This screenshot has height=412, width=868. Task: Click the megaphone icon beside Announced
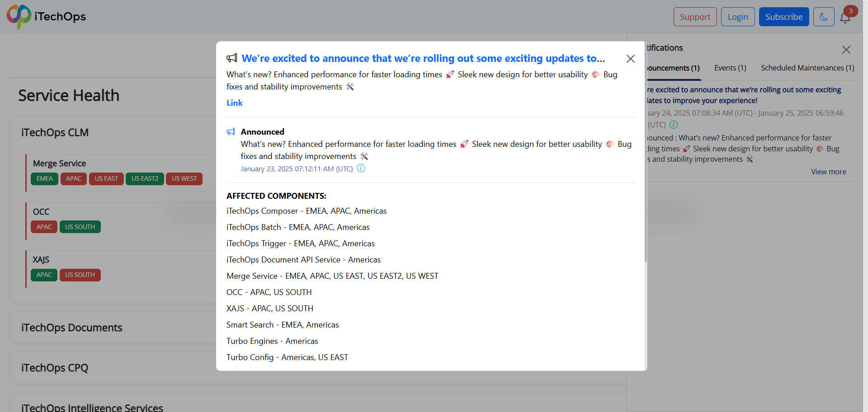tap(231, 132)
